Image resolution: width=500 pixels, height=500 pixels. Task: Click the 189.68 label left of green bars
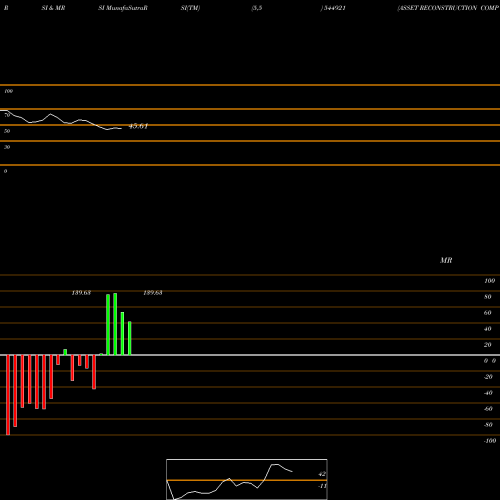pos(81,293)
